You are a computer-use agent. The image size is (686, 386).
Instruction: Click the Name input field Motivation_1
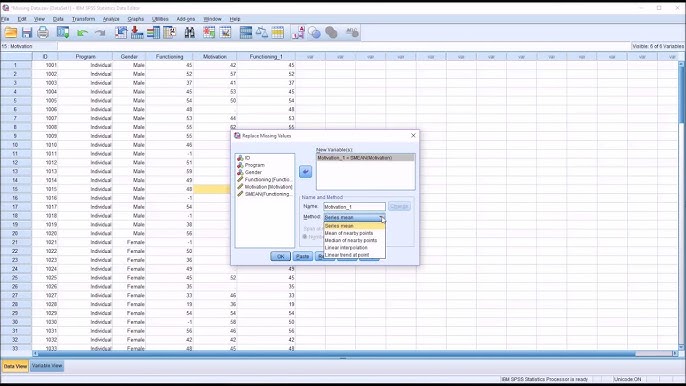coord(354,207)
